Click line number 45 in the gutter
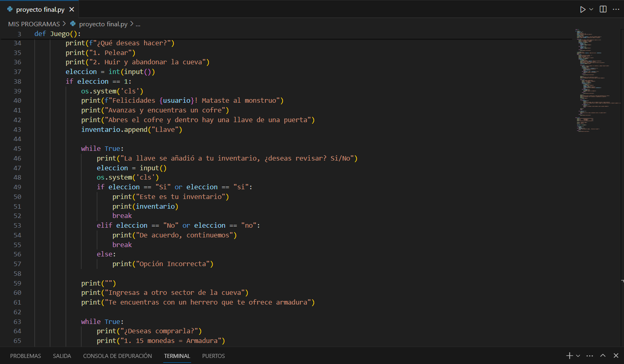The image size is (624, 364). [x=17, y=149]
